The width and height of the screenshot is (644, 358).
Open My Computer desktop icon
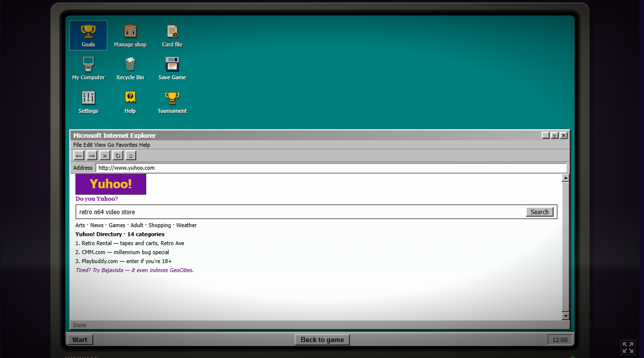[88, 68]
